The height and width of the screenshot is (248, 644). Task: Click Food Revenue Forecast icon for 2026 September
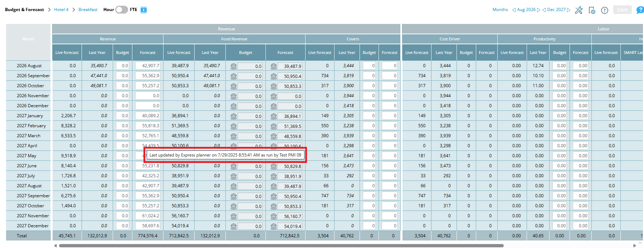[274, 76]
